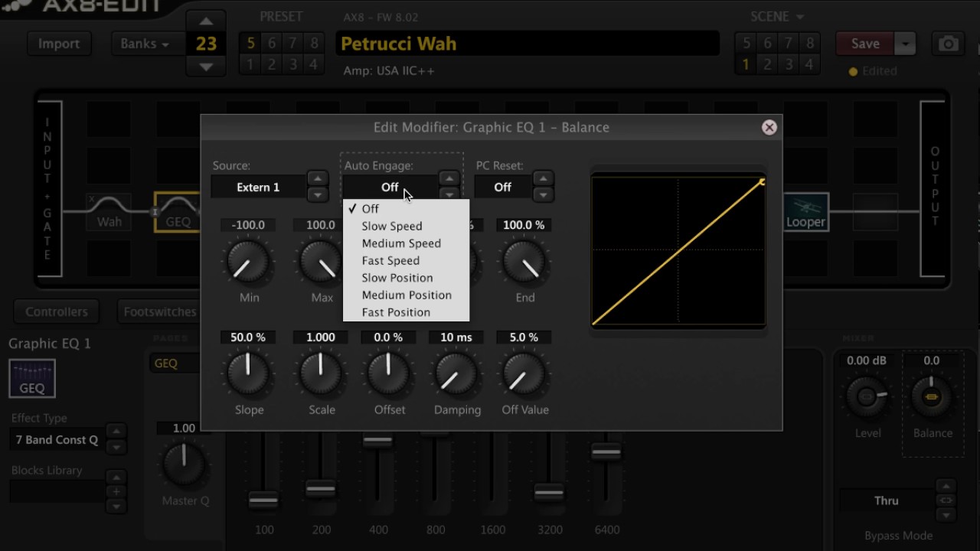Click the Min knob
This screenshot has height=551, width=980.
coord(249,262)
